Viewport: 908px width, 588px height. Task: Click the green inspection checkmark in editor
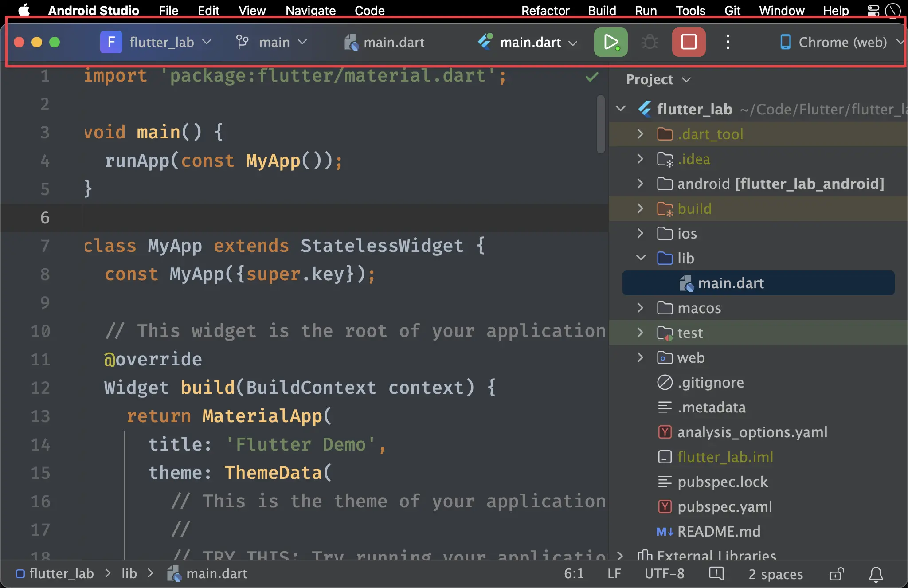pos(592,77)
